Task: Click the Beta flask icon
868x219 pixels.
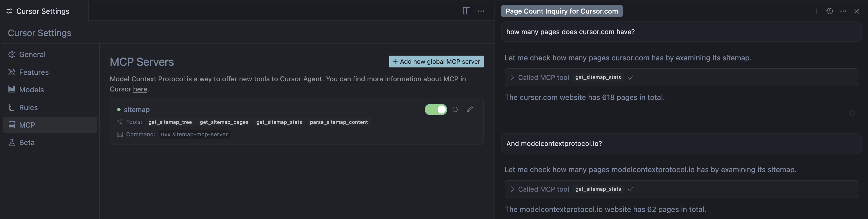Action: pos(12,143)
